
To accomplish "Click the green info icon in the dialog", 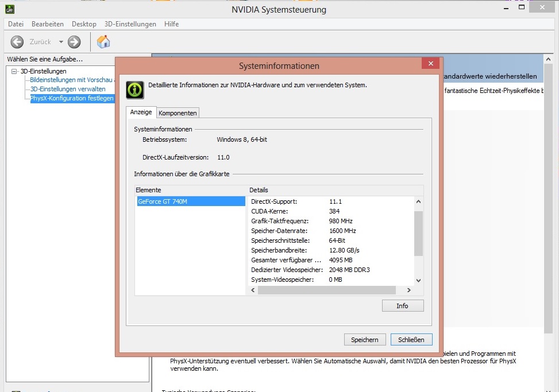I will click(135, 90).
